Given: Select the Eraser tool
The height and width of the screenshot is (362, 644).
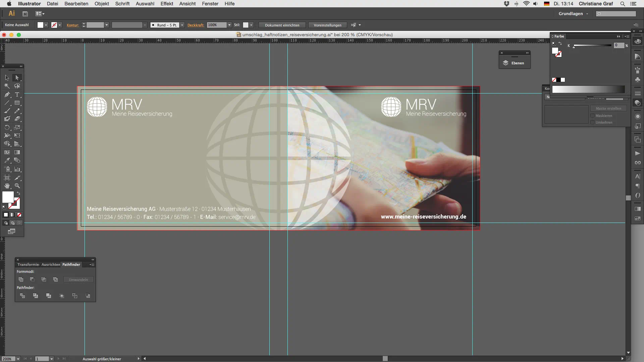Looking at the screenshot, I should (17, 119).
